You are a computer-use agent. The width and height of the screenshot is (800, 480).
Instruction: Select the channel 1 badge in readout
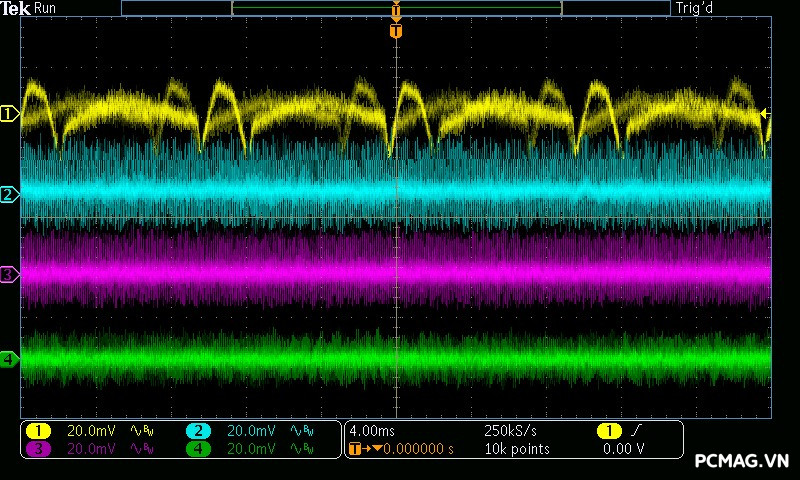[39, 431]
